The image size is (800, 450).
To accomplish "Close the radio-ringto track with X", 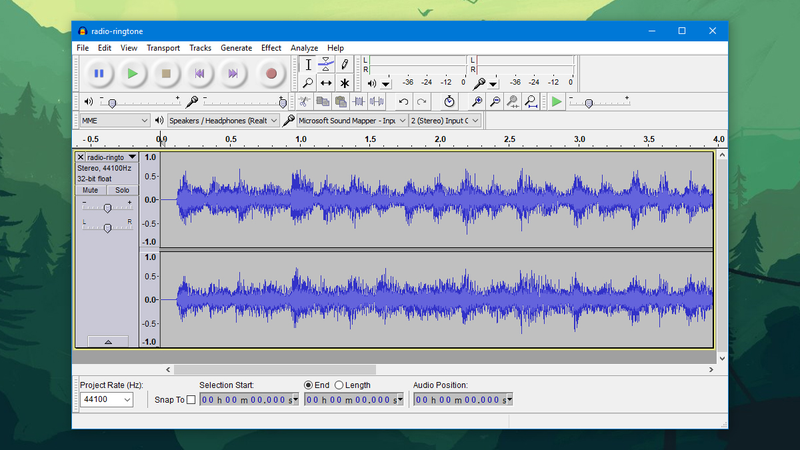I will (81, 157).
